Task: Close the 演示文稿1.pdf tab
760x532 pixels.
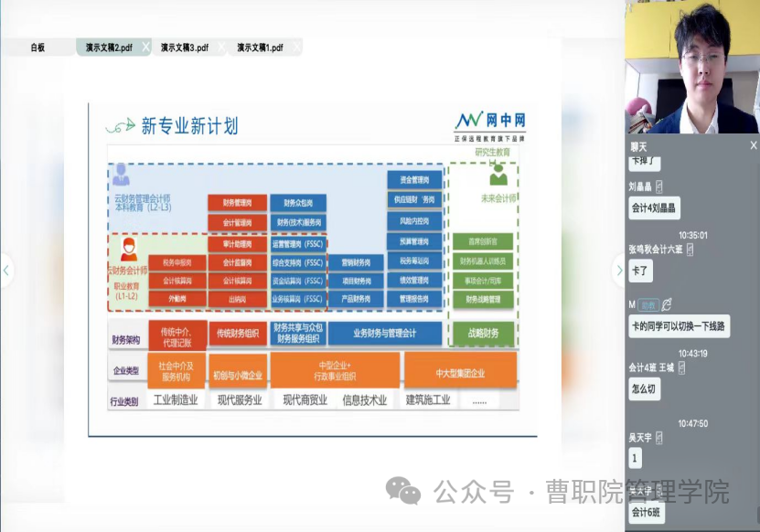Action: 296,47
